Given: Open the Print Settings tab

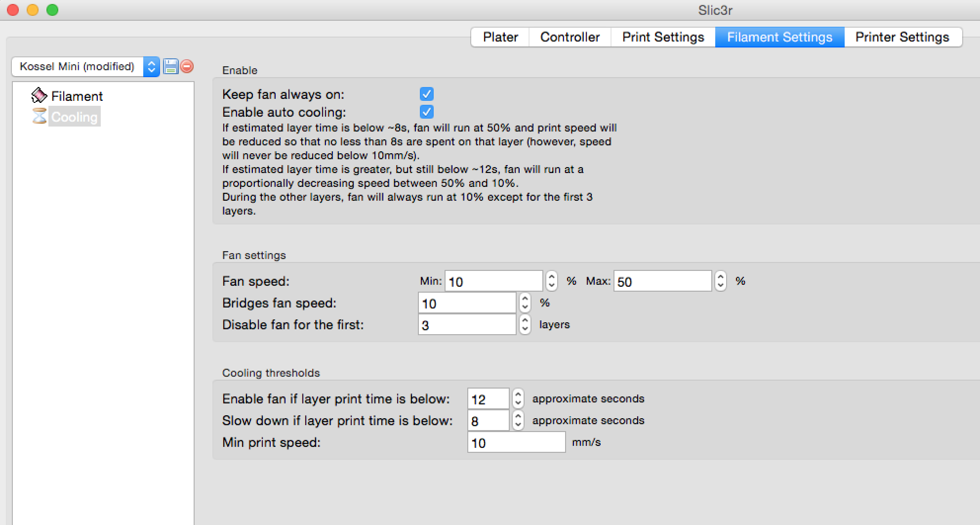Looking at the screenshot, I should tap(663, 37).
